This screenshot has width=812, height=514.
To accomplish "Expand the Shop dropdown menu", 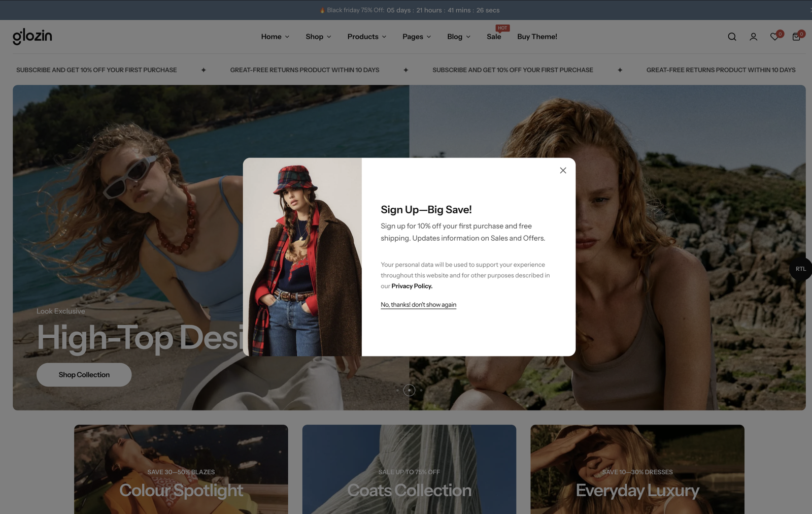I will click(318, 37).
